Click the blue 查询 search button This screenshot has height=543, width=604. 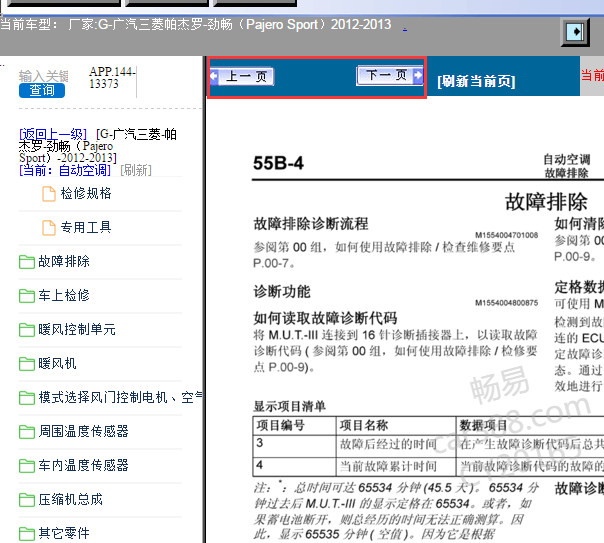(42, 90)
